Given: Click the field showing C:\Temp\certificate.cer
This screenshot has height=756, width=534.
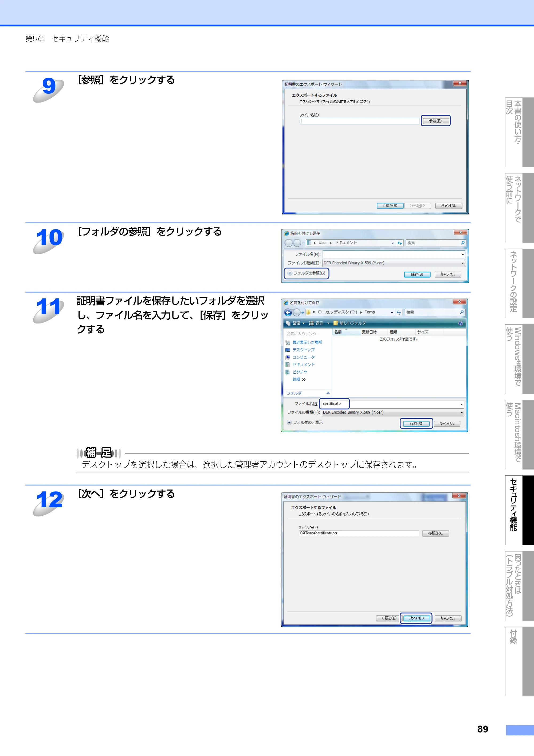Looking at the screenshot, I should click(359, 533).
